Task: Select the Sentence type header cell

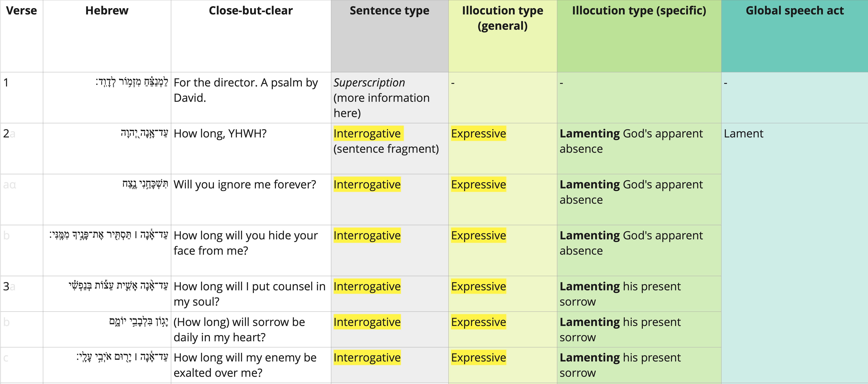Action: [x=390, y=36]
